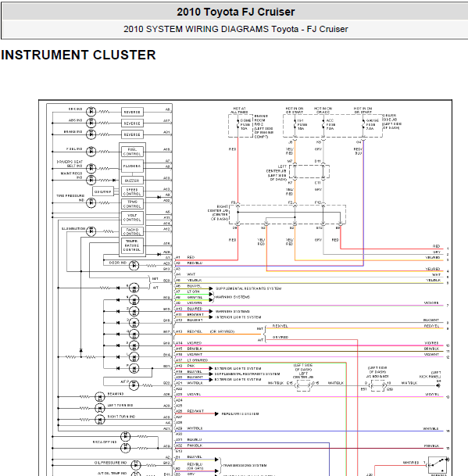Select the '2010 SYSTEM WIRING DIAGRAMS' subtitle text
Image resolution: width=468 pixels, height=476 pixels.
pos(196,29)
